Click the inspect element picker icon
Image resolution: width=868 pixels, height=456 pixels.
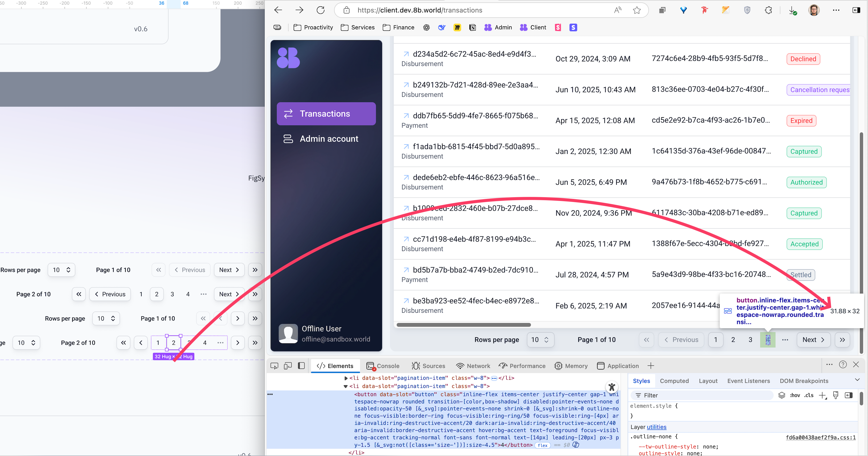click(x=274, y=366)
